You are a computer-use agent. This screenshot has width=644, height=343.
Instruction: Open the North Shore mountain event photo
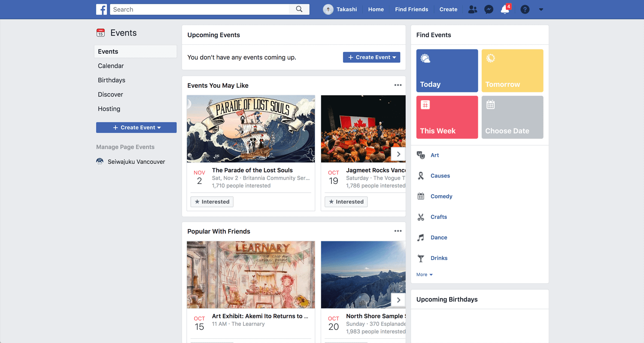363,275
